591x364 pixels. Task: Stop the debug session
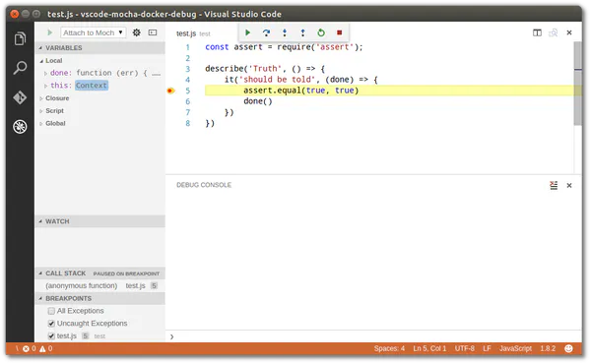(x=339, y=32)
